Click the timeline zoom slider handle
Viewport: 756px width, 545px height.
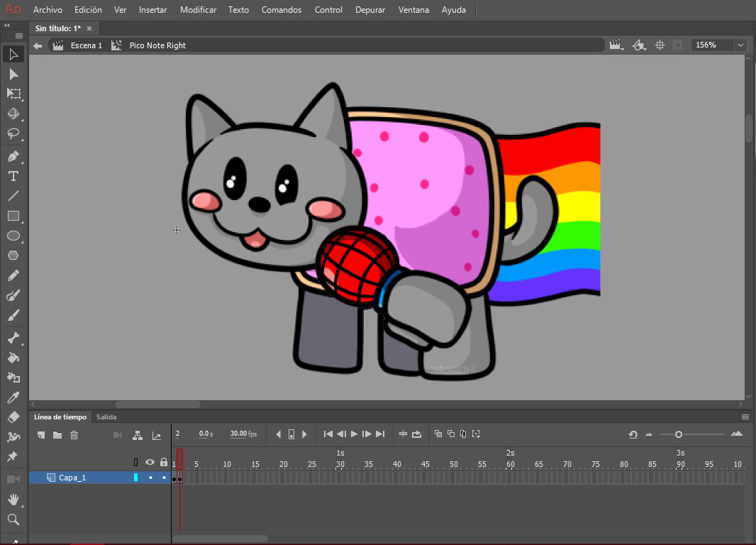679,434
